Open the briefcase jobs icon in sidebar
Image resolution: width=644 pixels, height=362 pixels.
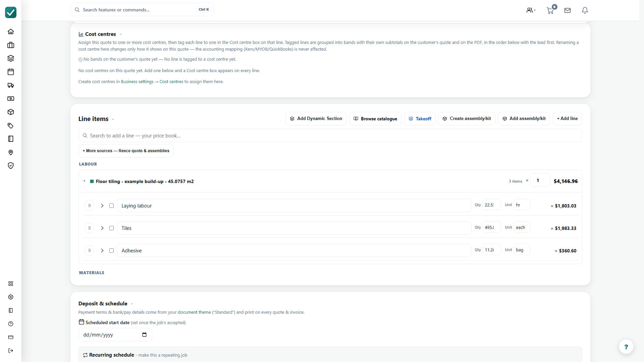pyautogui.click(x=11, y=45)
